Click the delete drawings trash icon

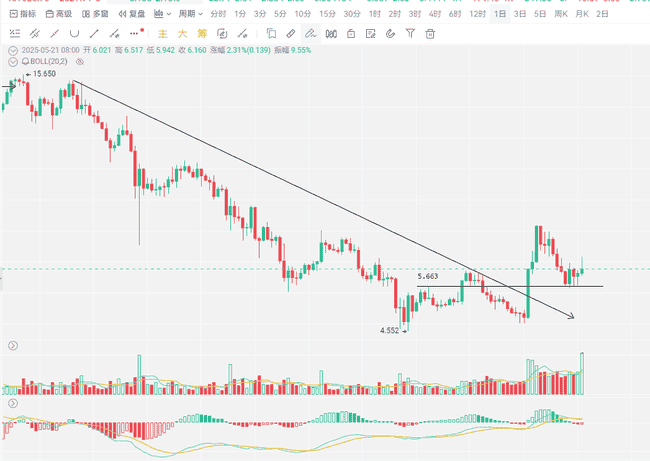[430, 33]
